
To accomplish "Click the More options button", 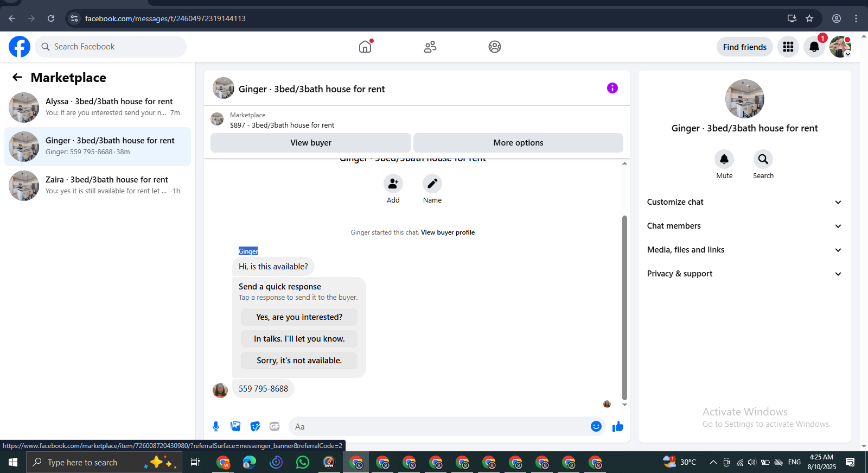I will (518, 143).
